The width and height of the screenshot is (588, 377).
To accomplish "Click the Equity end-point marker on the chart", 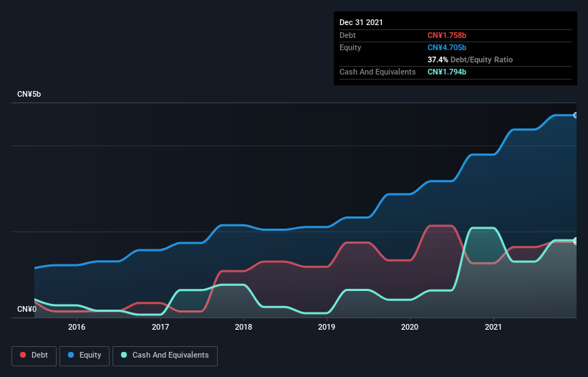I will [576, 115].
